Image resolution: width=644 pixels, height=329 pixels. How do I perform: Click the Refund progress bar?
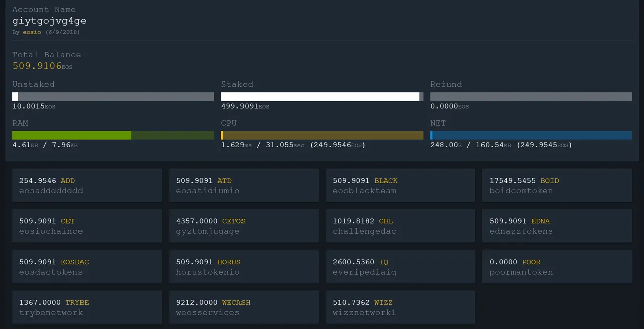pyautogui.click(x=531, y=96)
